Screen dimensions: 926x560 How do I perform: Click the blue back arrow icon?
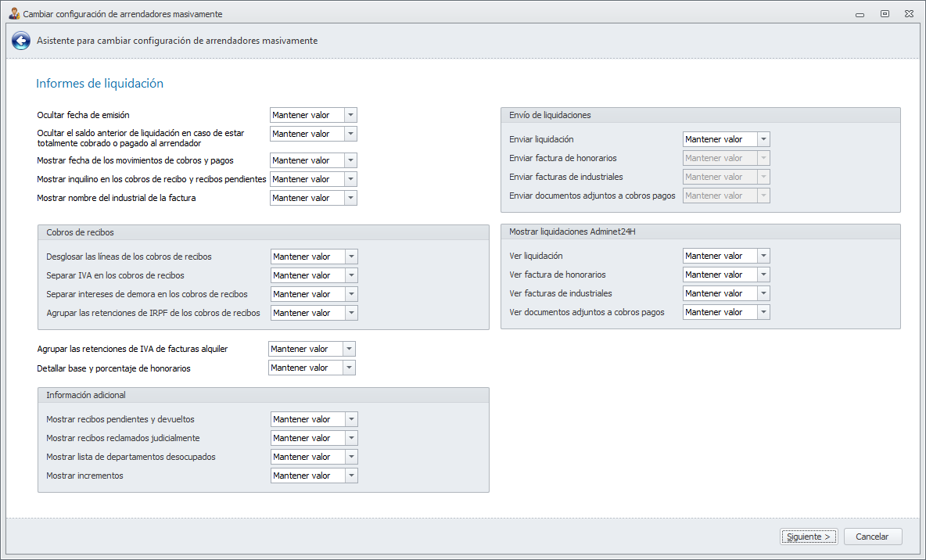coord(21,41)
